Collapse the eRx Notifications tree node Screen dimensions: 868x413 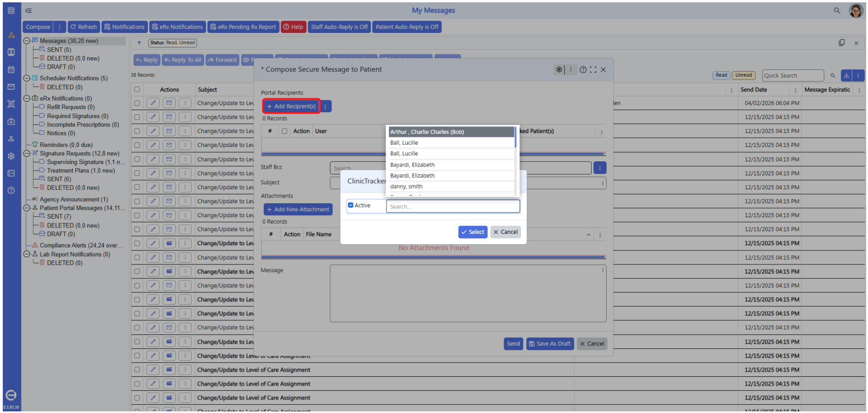tap(27, 99)
